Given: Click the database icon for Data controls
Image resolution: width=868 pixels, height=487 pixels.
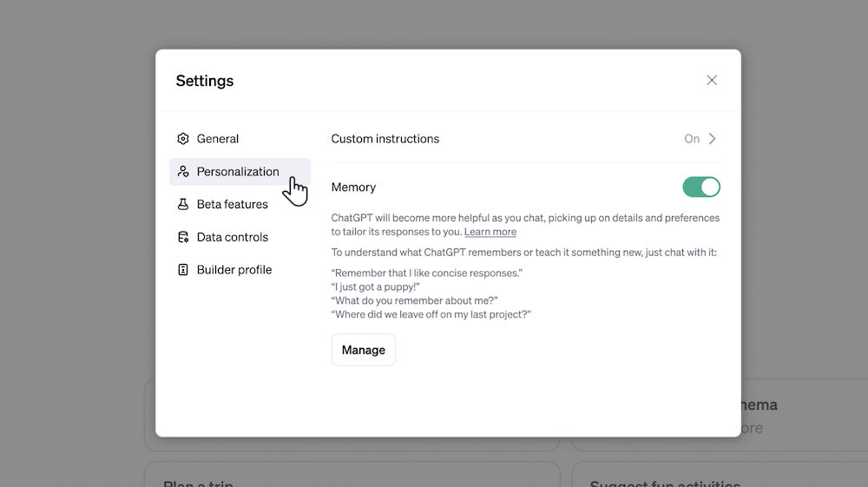Looking at the screenshot, I should (183, 237).
